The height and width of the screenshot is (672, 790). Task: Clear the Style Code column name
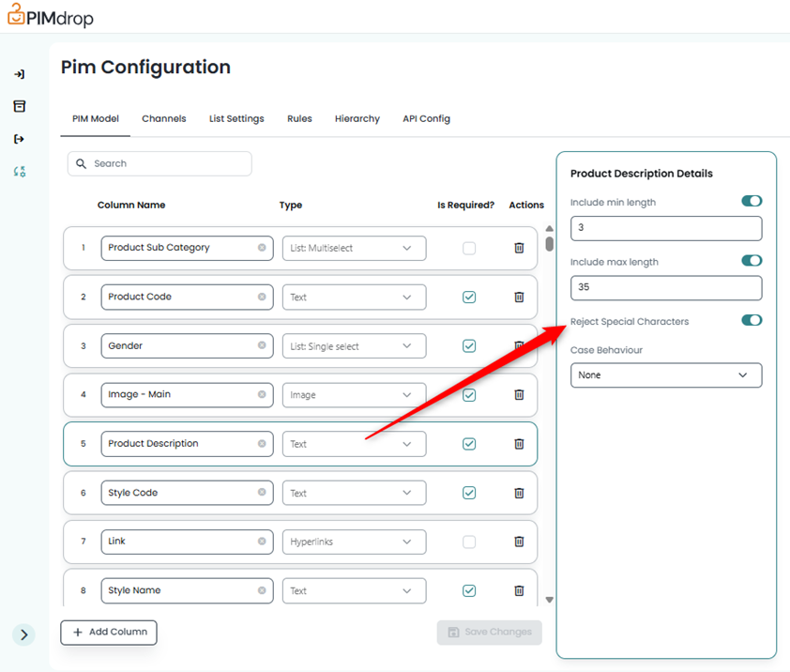point(262,493)
